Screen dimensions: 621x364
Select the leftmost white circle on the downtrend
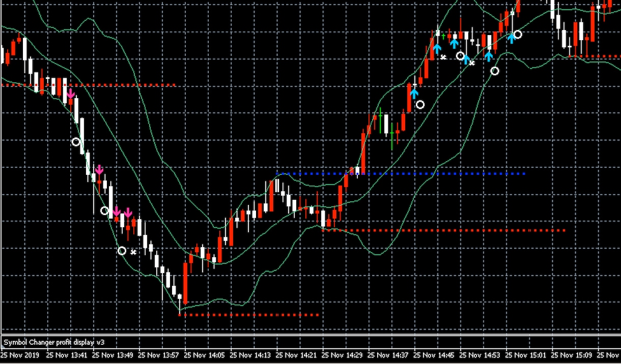click(x=76, y=142)
